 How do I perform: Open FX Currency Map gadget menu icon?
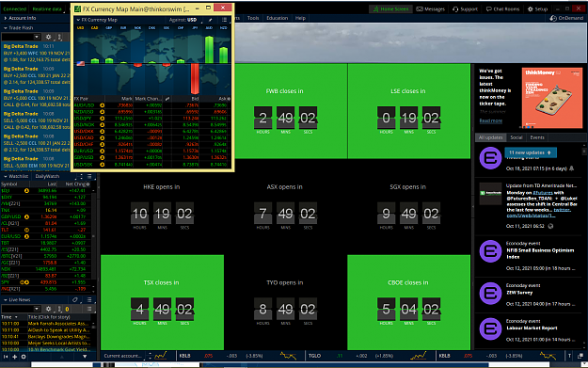click(x=224, y=20)
